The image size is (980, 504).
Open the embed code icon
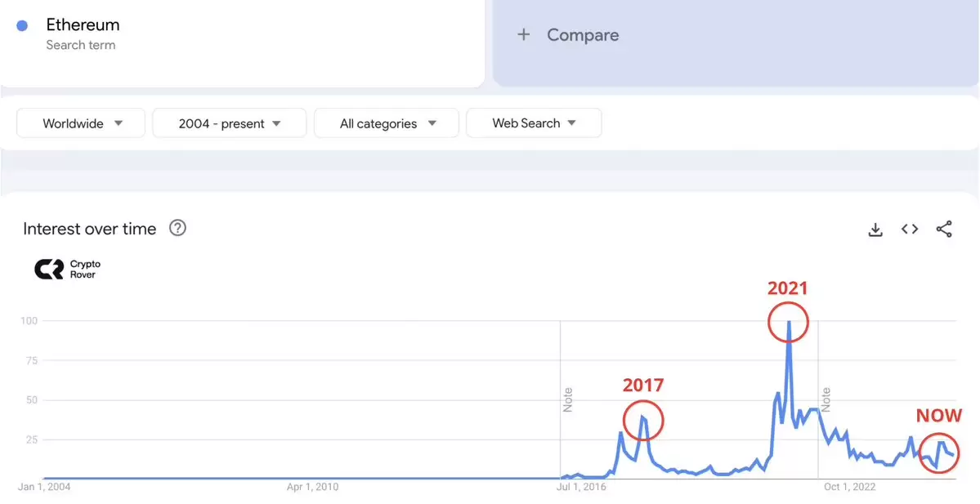click(910, 230)
